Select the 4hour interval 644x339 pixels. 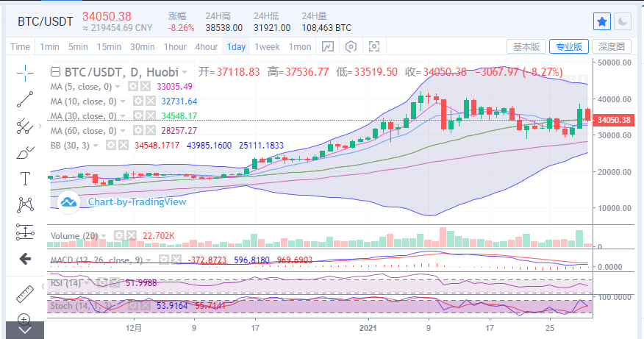pos(207,47)
